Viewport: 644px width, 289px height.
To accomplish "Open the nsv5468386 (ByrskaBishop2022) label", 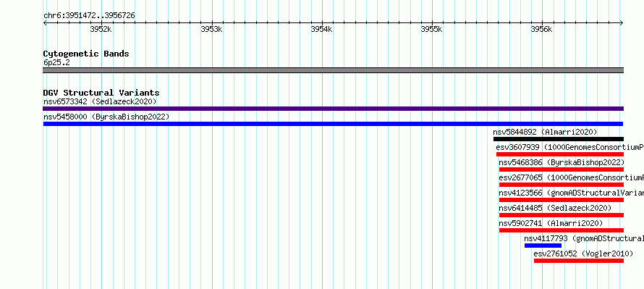I will point(562,162).
